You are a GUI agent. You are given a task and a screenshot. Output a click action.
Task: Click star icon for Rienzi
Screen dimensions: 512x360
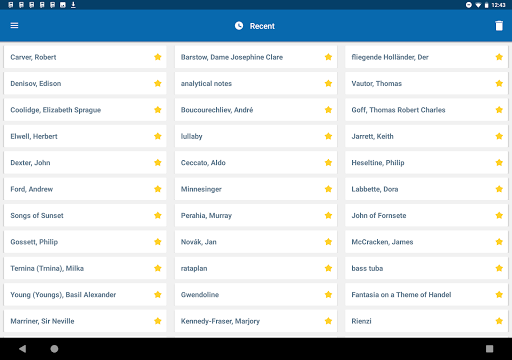pos(499,321)
